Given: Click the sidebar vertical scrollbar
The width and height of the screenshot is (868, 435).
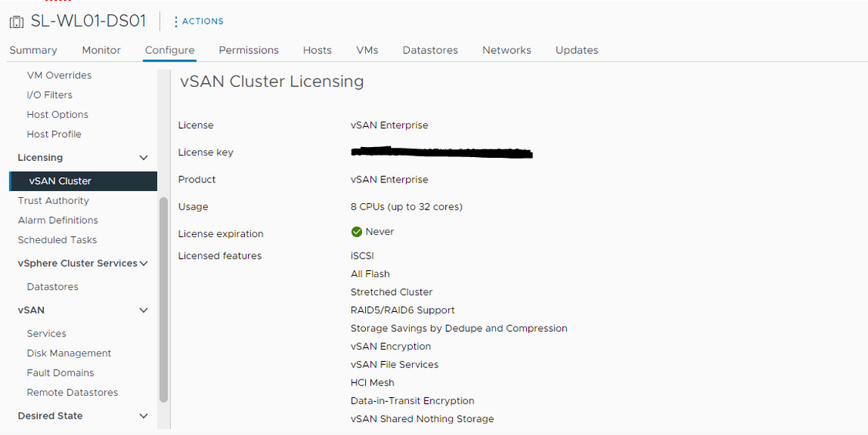Looking at the screenshot, I should [163, 299].
